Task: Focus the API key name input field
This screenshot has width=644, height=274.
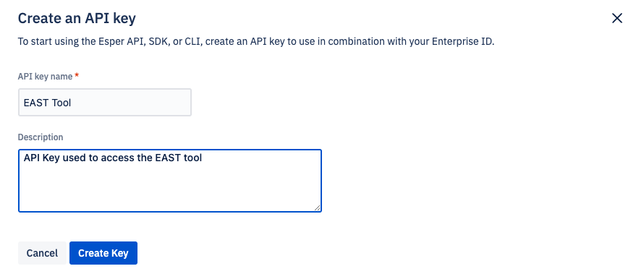Action: pyautogui.click(x=105, y=103)
